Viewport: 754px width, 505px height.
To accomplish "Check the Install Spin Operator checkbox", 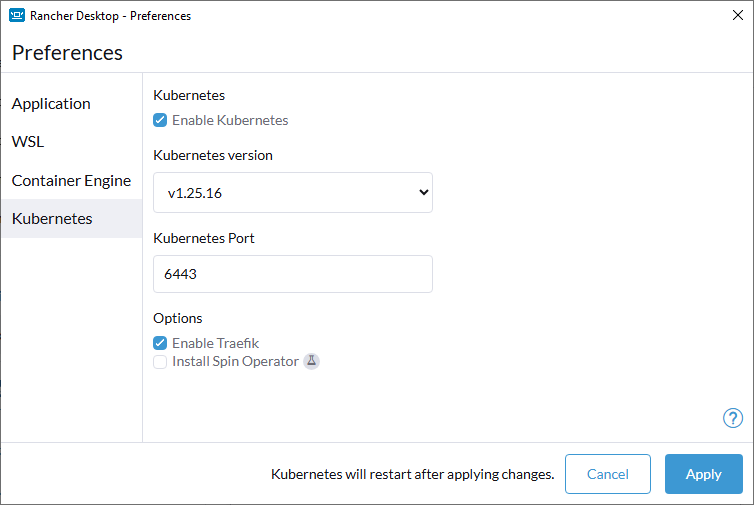I will [160, 361].
